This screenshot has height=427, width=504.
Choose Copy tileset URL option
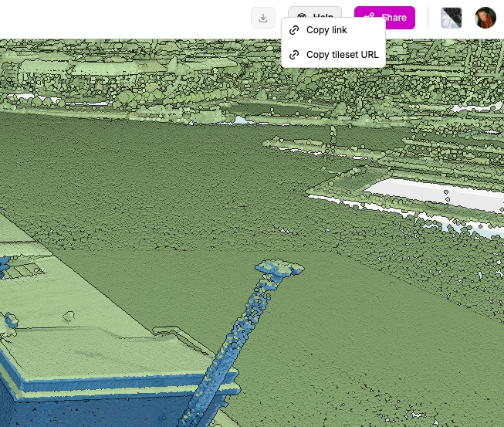pyautogui.click(x=342, y=55)
